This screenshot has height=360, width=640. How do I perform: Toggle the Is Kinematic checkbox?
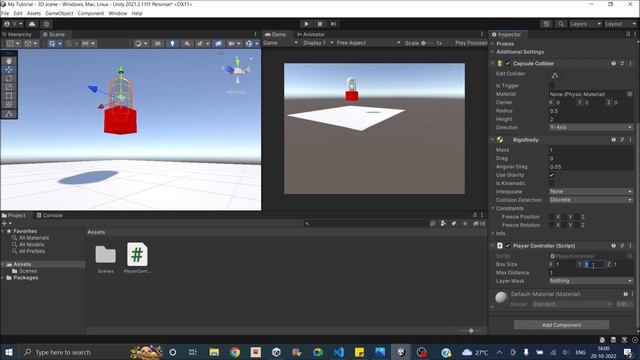coord(552,183)
